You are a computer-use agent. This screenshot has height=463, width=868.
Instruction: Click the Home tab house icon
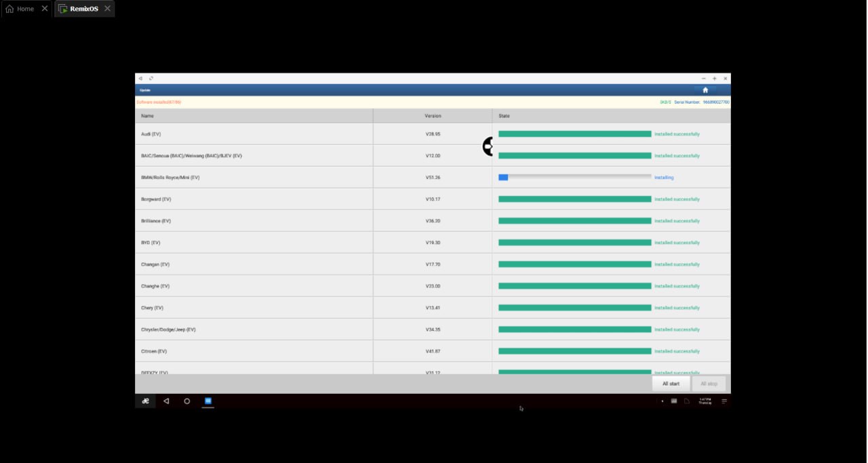[x=9, y=9]
